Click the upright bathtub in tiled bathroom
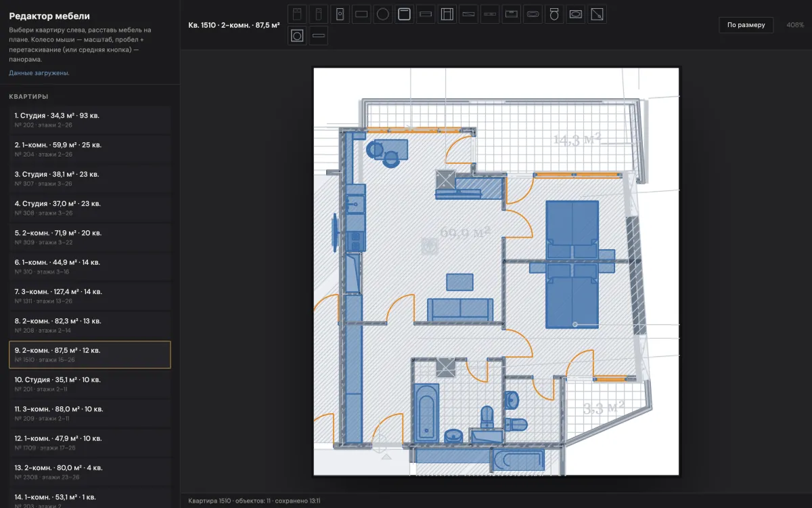This screenshot has height=508, width=812. (426, 412)
